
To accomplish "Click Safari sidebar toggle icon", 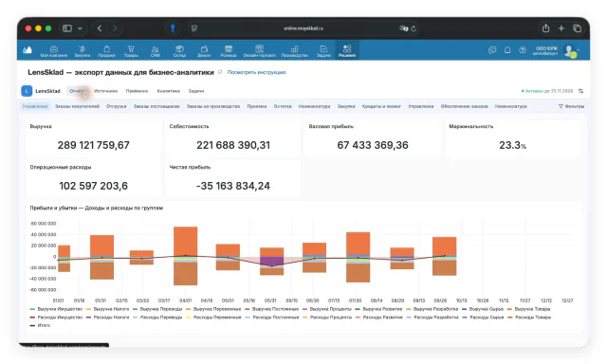I will click(x=67, y=28).
